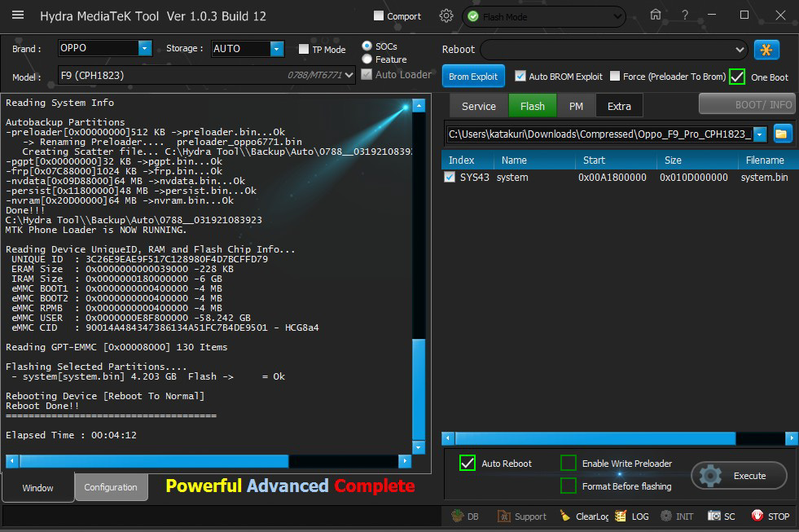Switch to the Window tab

point(37,488)
